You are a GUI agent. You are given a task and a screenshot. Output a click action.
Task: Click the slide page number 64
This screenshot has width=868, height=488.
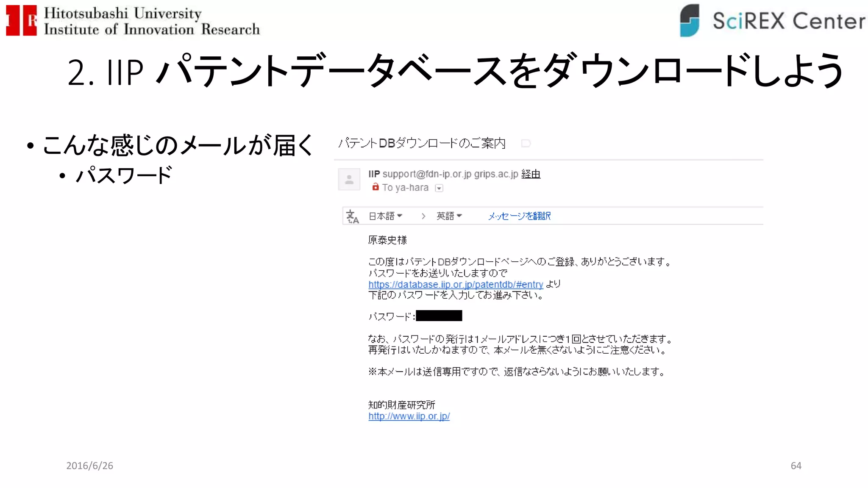[796, 466]
